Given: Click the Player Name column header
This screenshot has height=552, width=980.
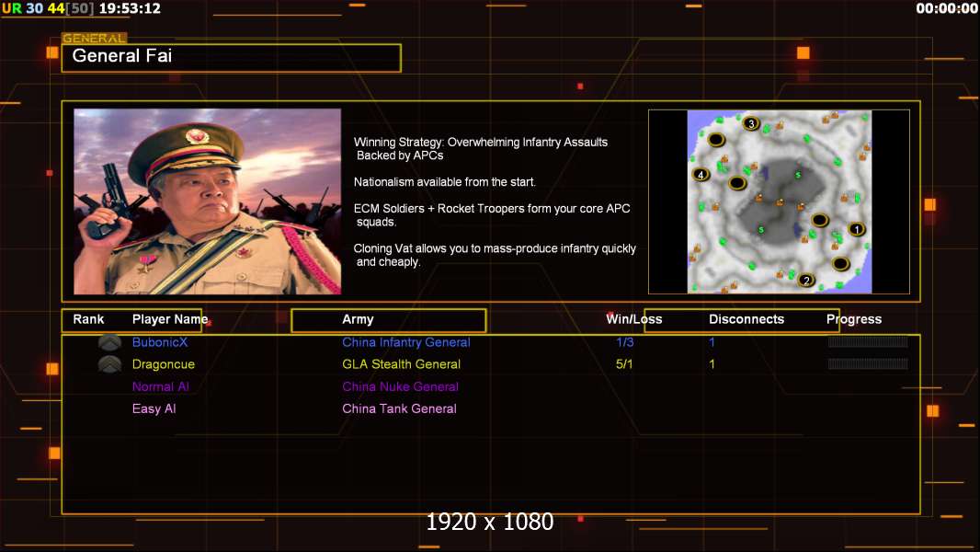Looking at the screenshot, I should pos(170,319).
